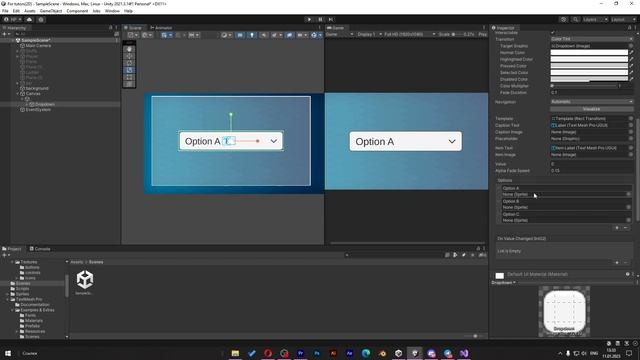Click the Step button in the toolbar
The width and height of the screenshot is (640, 360).
pyautogui.click(x=331, y=19)
